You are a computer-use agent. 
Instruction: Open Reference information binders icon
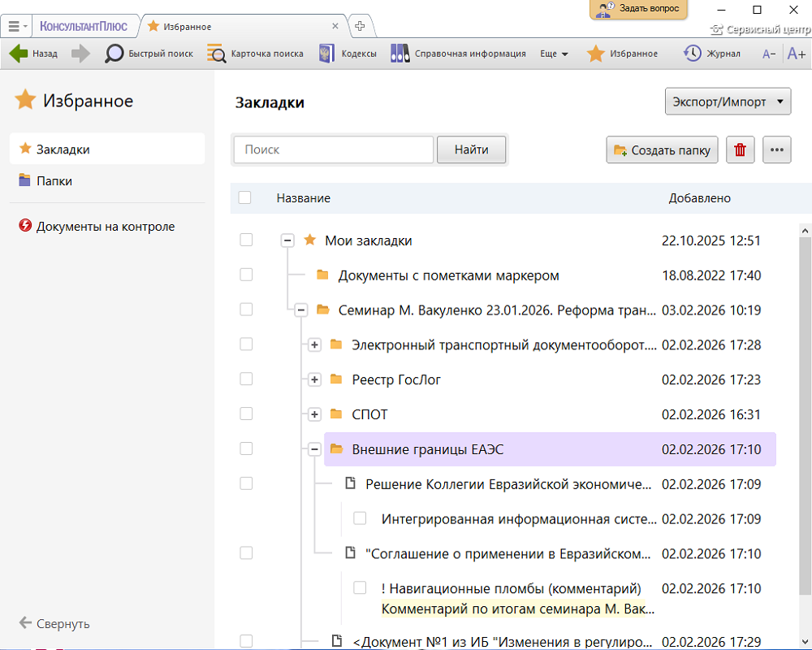[400, 54]
